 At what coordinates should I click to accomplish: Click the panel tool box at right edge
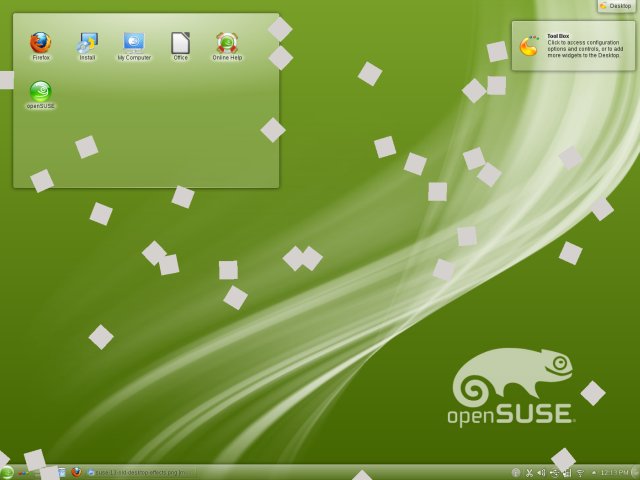pos(635,473)
